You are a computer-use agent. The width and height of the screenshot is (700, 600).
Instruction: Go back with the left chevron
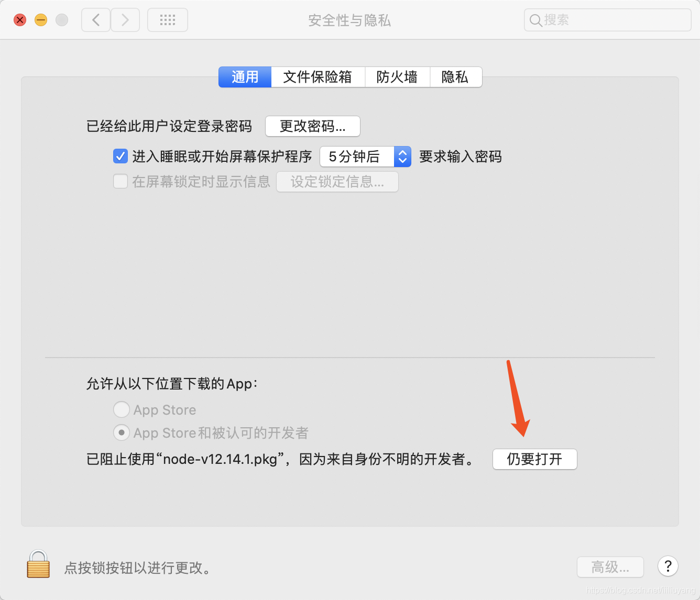point(96,20)
